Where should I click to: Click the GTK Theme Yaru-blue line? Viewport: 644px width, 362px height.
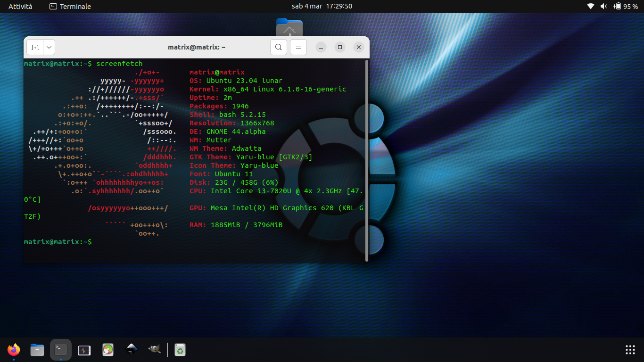click(x=251, y=157)
